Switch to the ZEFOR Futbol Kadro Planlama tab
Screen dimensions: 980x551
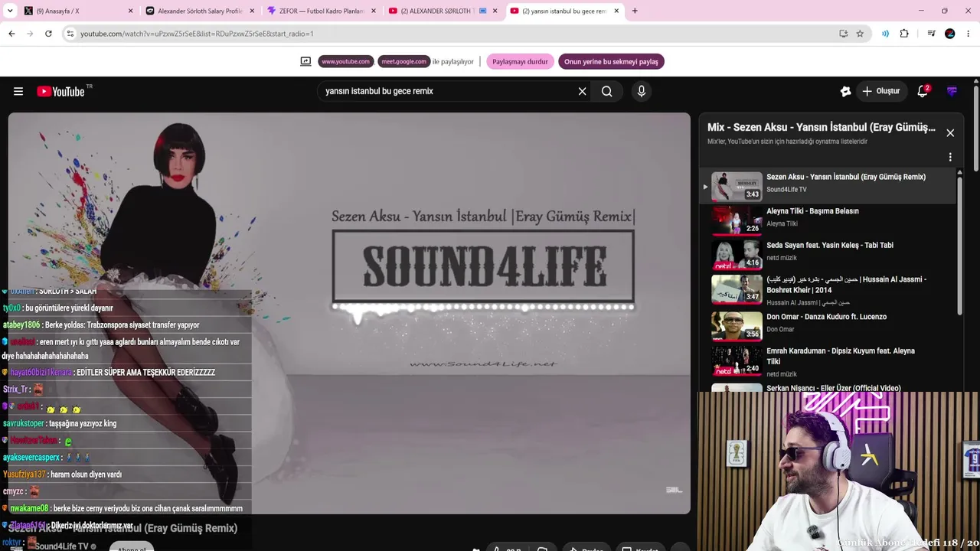coord(322,11)
